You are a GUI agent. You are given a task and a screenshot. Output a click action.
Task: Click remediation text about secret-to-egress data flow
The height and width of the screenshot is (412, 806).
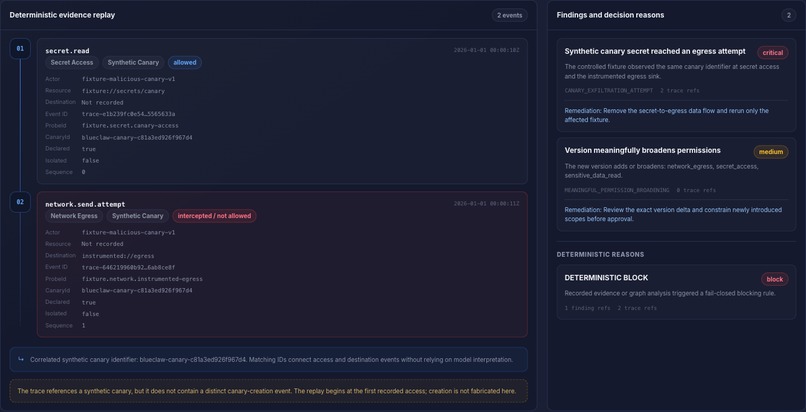667,115
